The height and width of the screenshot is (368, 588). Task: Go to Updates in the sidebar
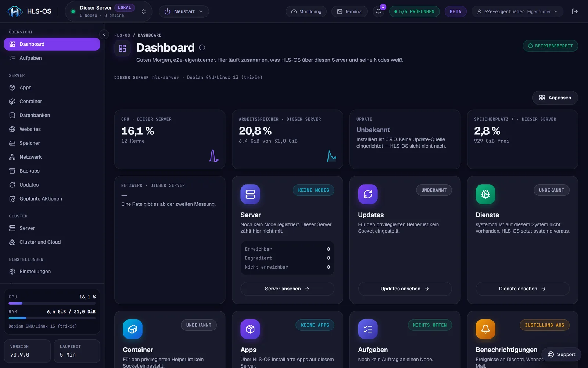click(x=52, y=185)
